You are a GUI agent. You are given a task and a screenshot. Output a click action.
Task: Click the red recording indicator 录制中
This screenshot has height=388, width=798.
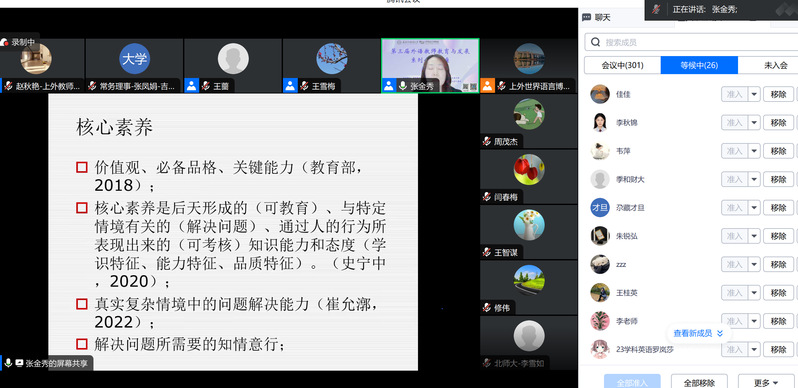18,43
